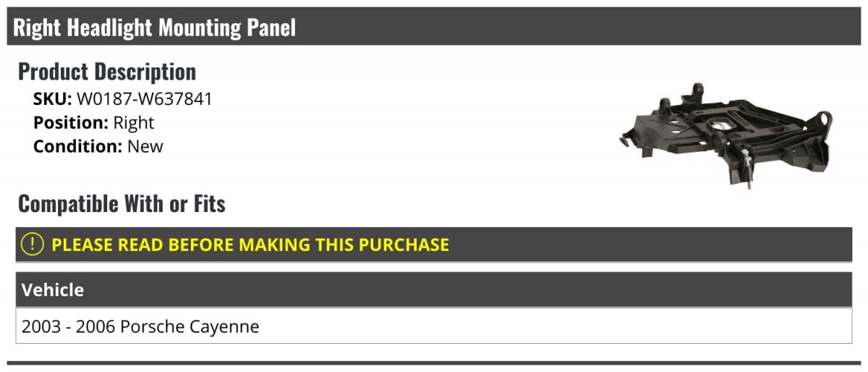Click the Product Description heading
Image resolution: width=868 pixels, height=372 pixels.
(x=107, y=72)
